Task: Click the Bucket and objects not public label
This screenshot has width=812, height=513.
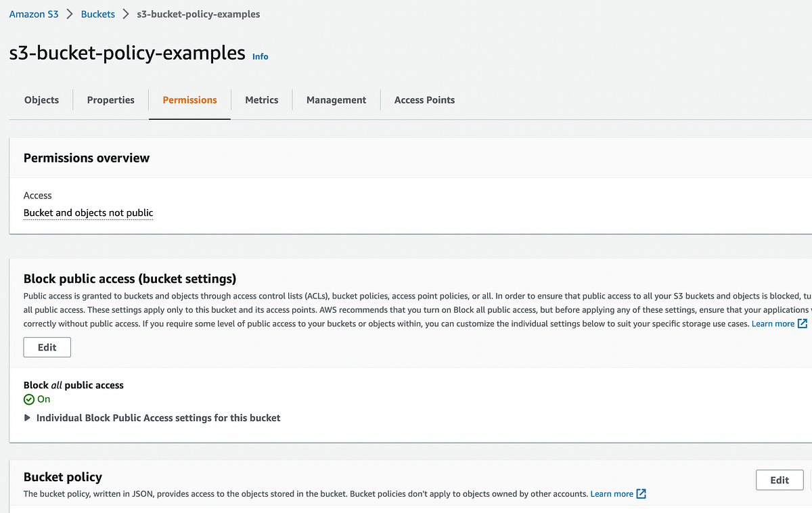Action: (88, 213)
